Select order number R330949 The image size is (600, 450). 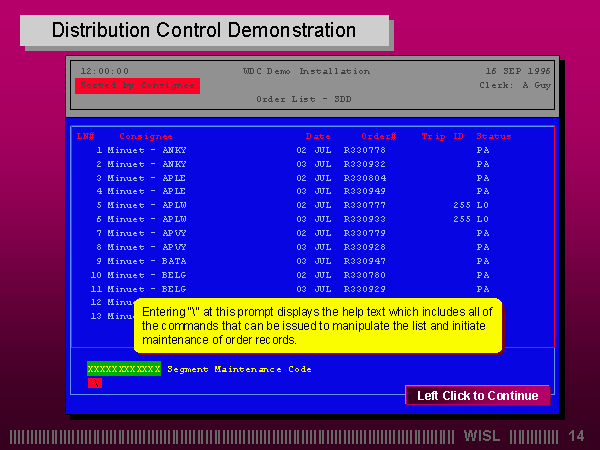pyautogui.click(x=365, y=191)
